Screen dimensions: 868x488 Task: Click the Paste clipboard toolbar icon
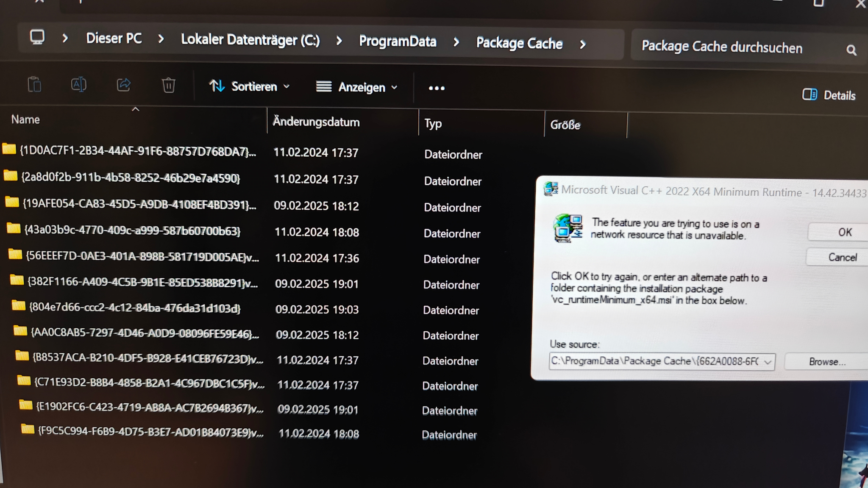tap(34, 84)
